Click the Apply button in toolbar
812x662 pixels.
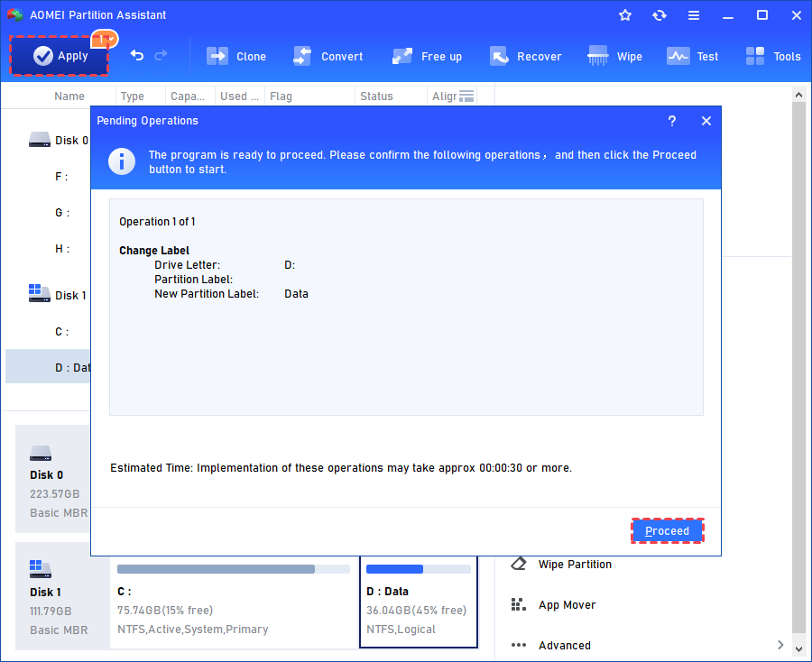click(x=59, y=56)
